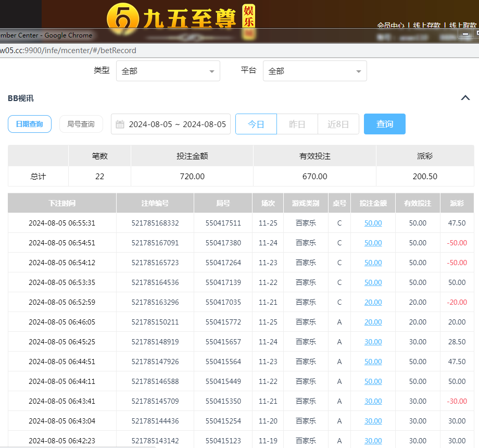Select the 近8日 date range tab
Image resolution: width=479 pixels, height=448 pixels.
tap(338, 124)
